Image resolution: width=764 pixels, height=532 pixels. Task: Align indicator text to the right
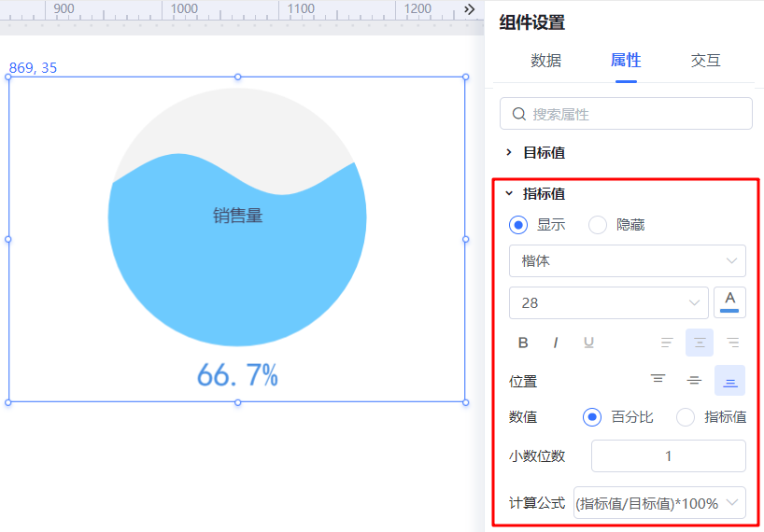pos(732,343)
